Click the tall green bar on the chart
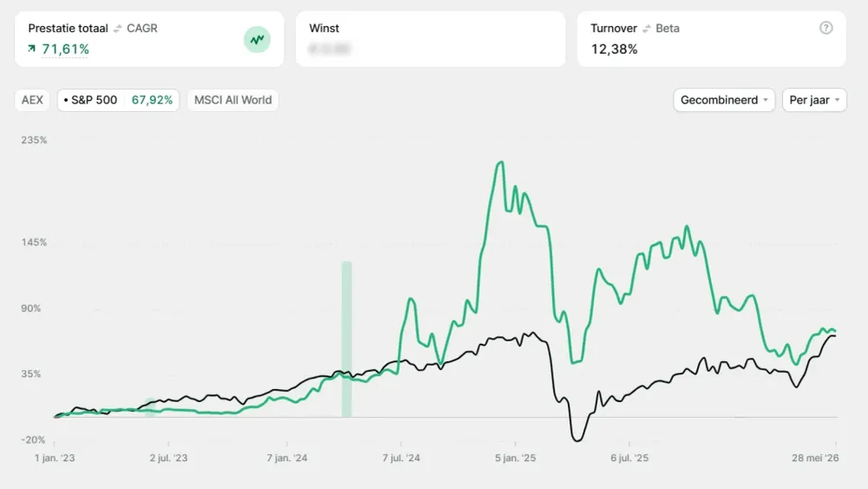Screen dimensions: 868x489 [346, 339]
